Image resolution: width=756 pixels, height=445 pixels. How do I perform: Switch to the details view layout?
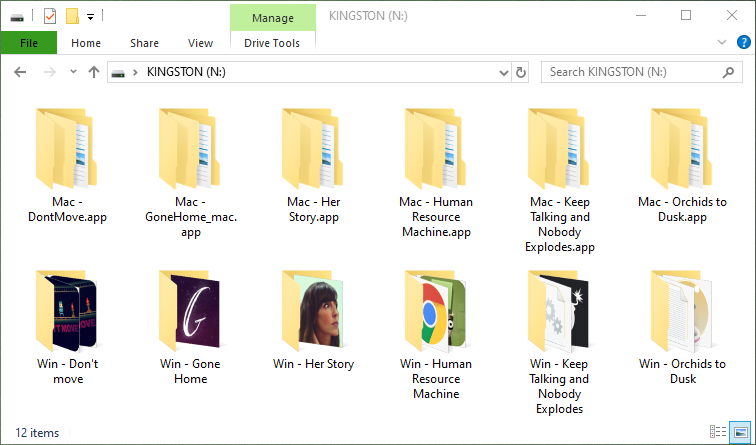point(718,432)
